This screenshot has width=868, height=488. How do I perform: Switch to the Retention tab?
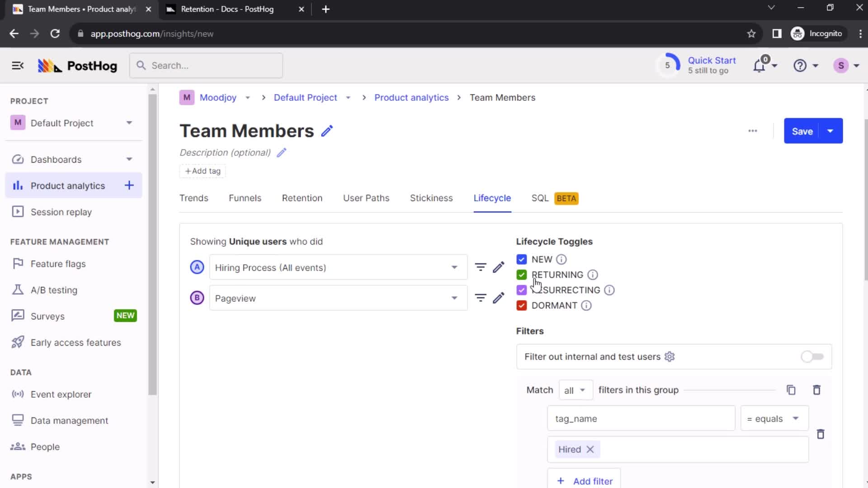point(302,198)
